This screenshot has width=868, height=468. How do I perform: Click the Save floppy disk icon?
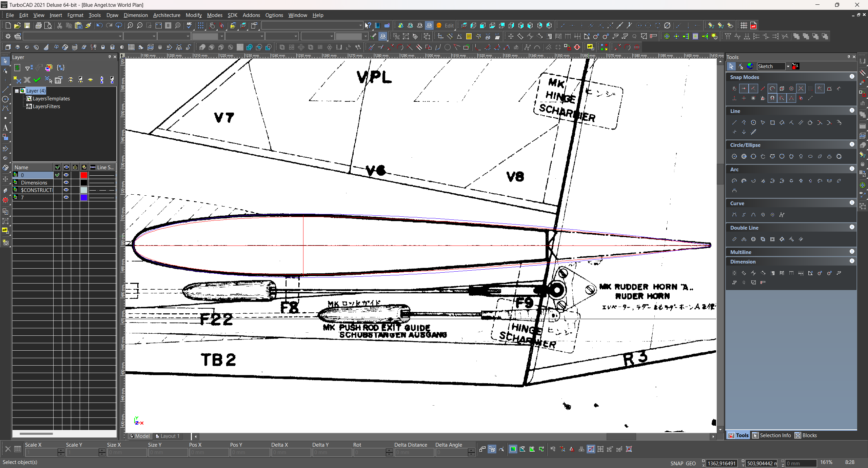point(27,25)
